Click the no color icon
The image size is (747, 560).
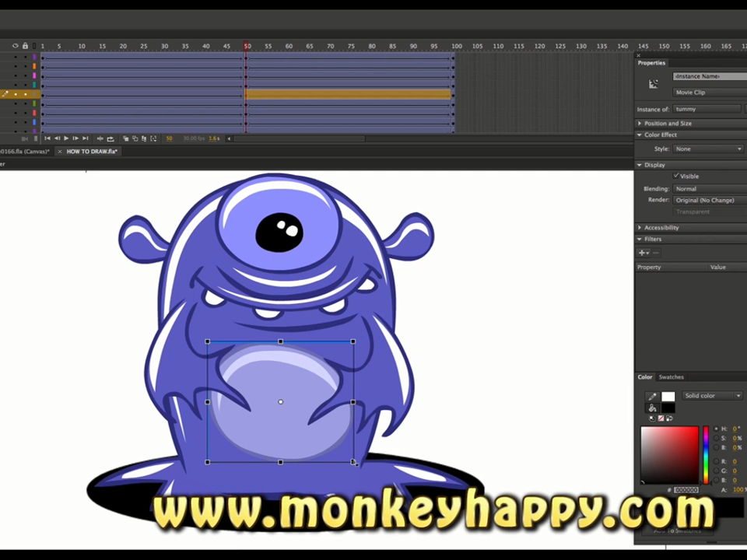(x=661, y=418)
